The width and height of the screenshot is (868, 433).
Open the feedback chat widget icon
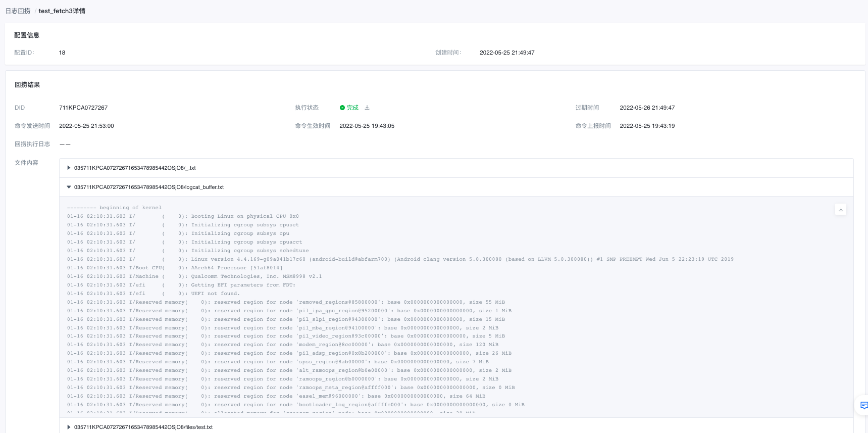pyautogui.click(x=864, y=405)
